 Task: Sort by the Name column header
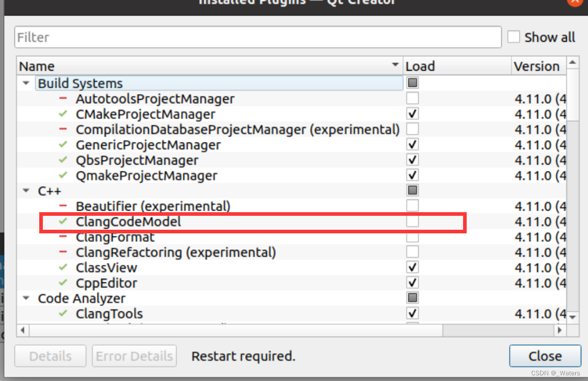[210, 66]
